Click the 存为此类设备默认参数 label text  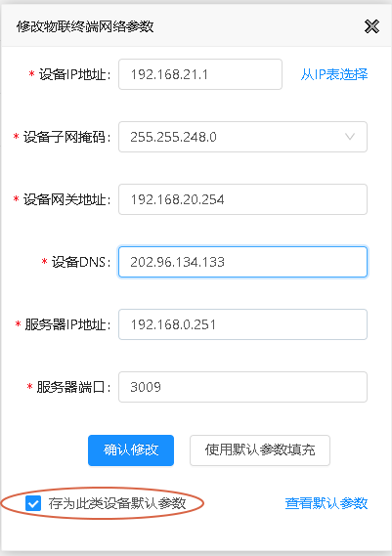click(117, 503)
